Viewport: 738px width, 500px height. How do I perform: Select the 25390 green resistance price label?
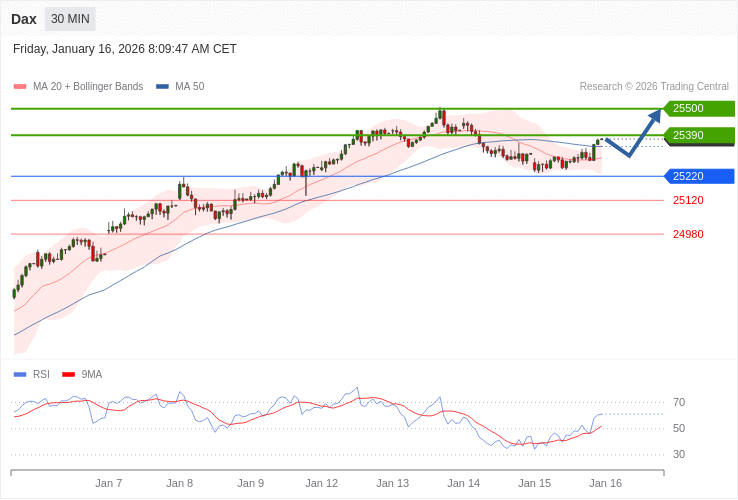pos(699,135)
